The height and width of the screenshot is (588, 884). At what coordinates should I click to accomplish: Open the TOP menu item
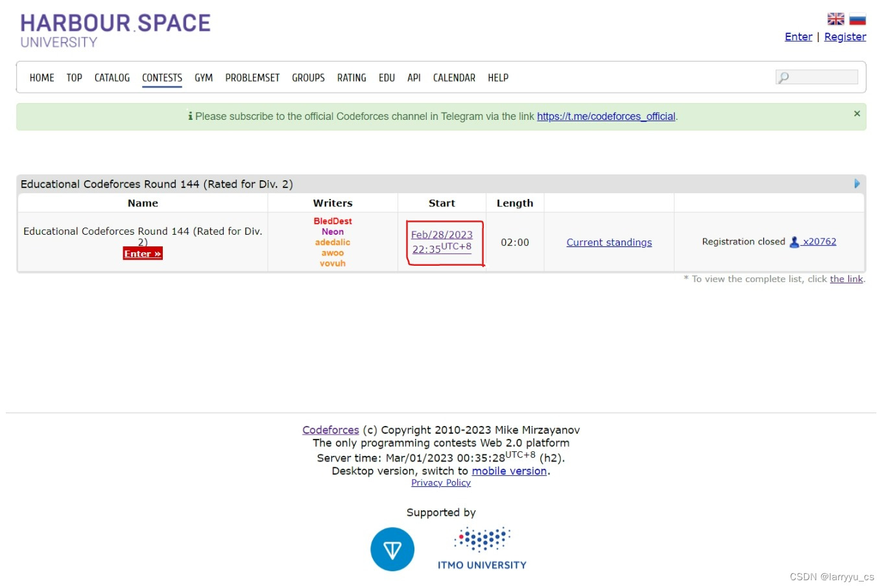tap(75, 78)
